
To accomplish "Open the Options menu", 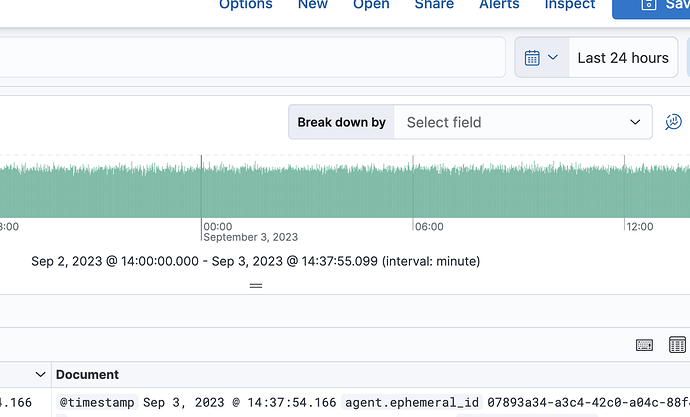I will pos(246,4).
